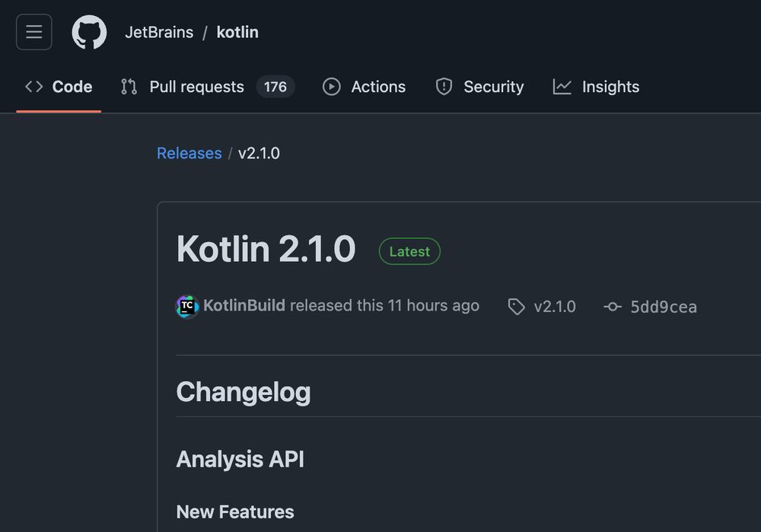Go to the Security tab
The image size is (761, 532).
click(x=493, y=87)
